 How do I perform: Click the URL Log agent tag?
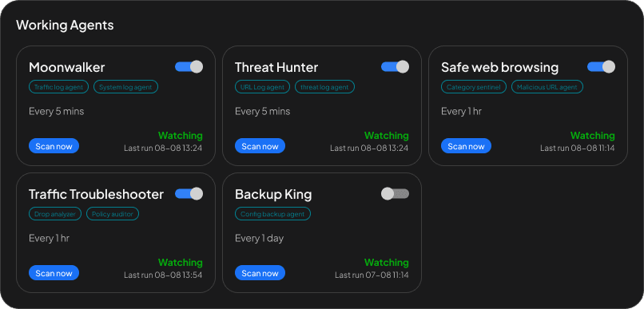point(262,87)
